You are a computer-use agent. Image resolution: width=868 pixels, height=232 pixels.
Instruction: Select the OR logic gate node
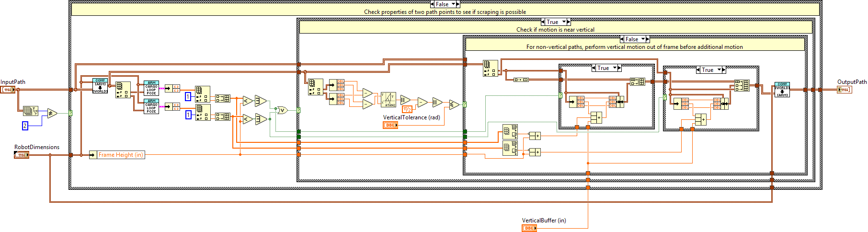coord(283,110)
